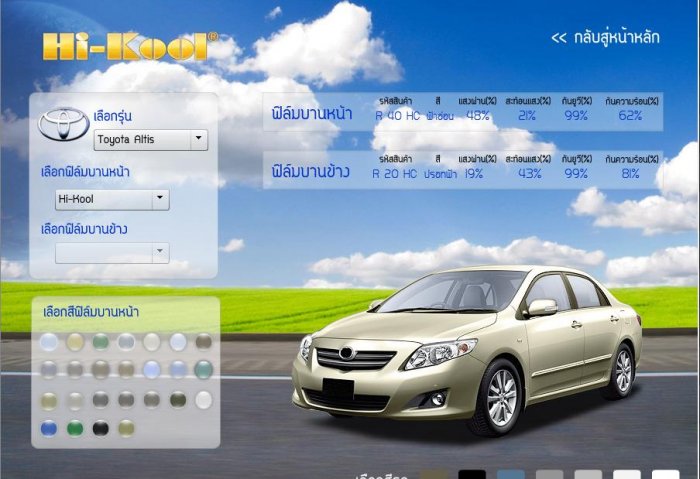Screen dimensions: 700x479
Task: Select the black car body color
Action: 472,474
